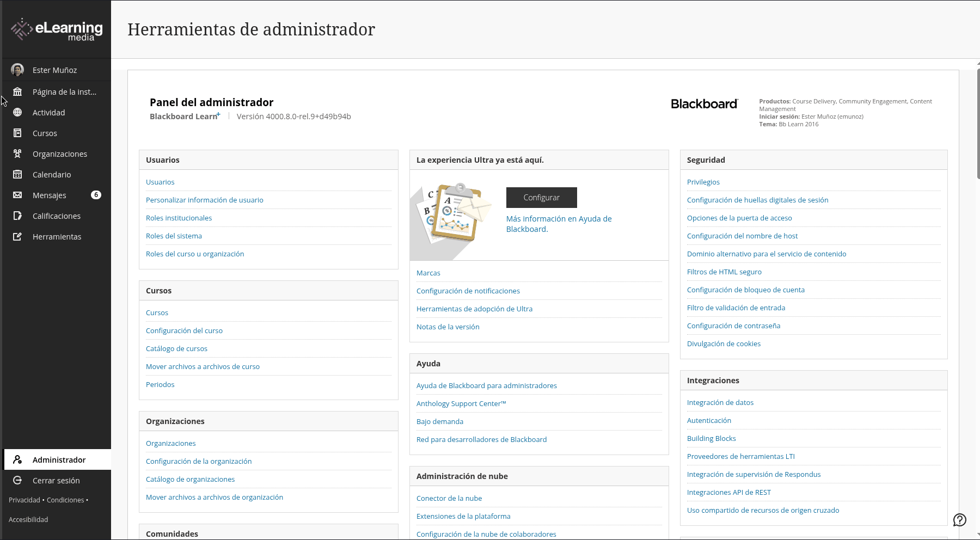The image size is (980, 540).
Task: Open Organizaciones in the sidebar menu
Action: pos(60,154)
